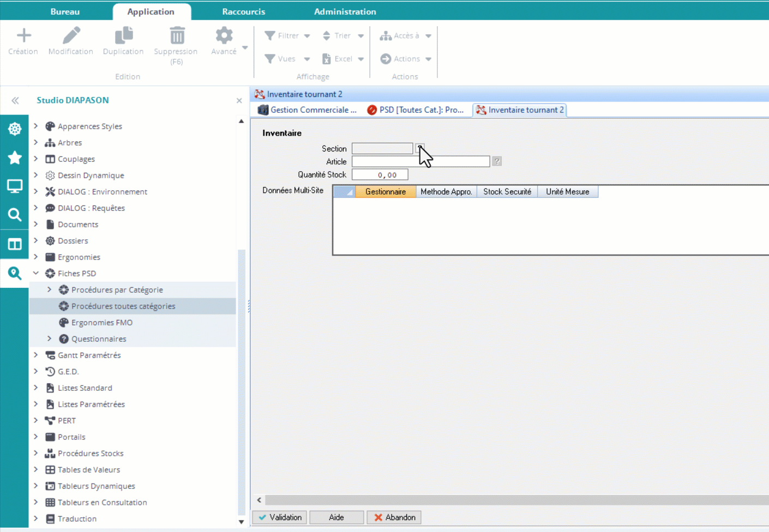The image size is (769, 532).
Task: Click the Gestionnaire column header
Action: 386,192
